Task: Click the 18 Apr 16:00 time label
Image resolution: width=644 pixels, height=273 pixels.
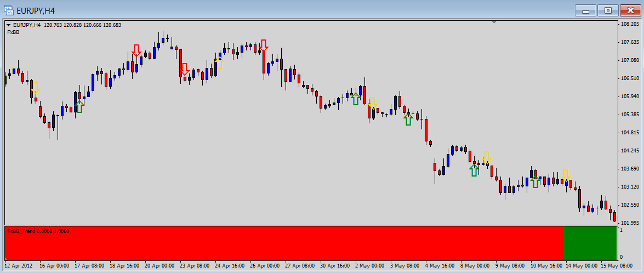Action: pyautogui.click(x=124, y=265)
